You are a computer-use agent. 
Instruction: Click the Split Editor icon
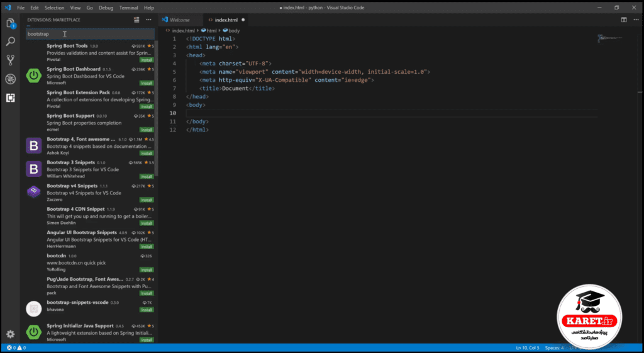point(624,20)
